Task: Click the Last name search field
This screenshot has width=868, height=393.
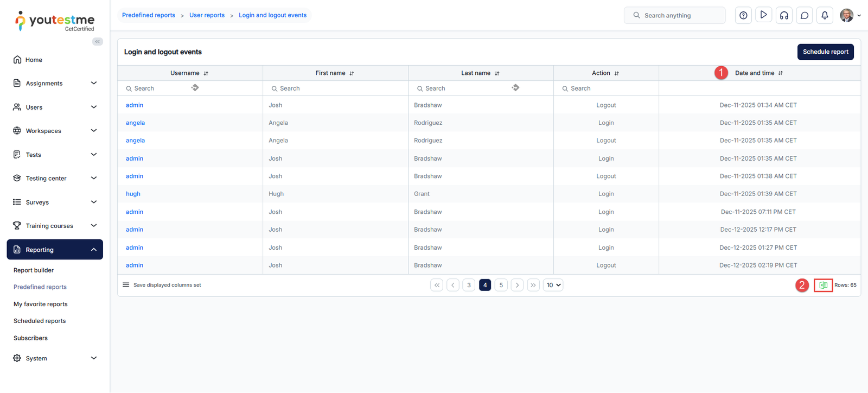Action: coord(461,88)
